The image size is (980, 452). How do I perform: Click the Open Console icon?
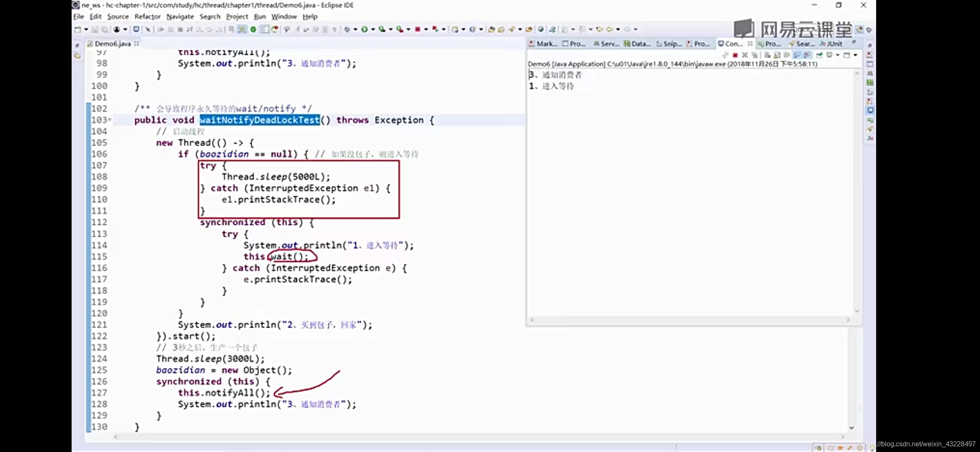tap(846, 55)
